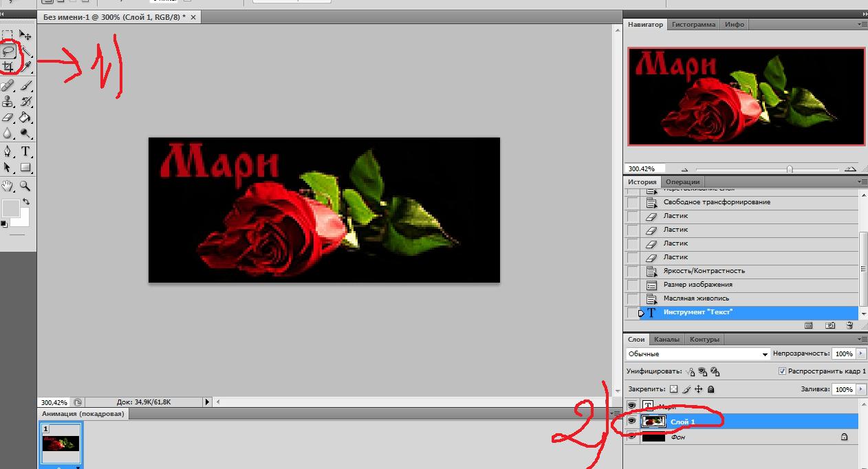
Task: Select the Crop tool
Action: point(8,67)
